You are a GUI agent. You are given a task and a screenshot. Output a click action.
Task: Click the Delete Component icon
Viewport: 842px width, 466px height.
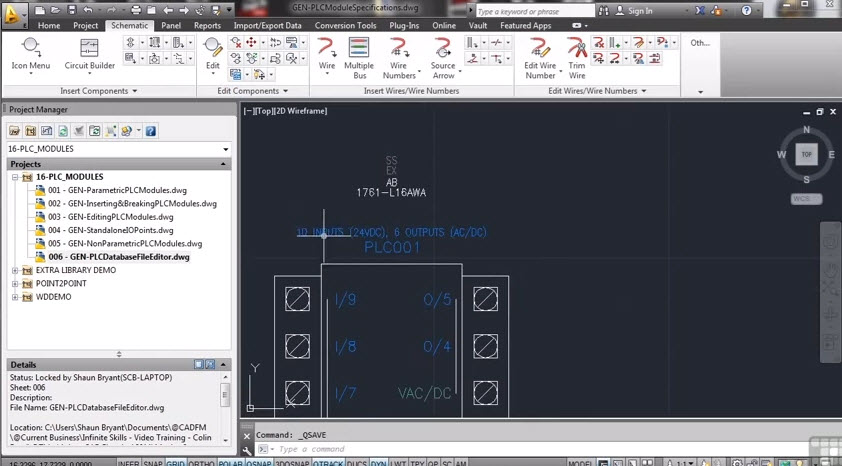[236, 42]
